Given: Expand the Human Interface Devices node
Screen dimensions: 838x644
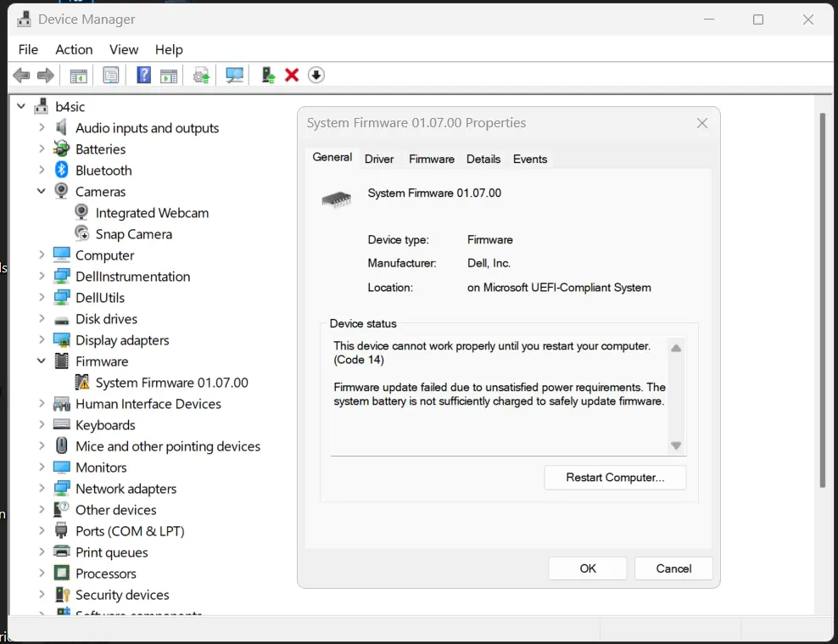Looking at the screenshot, I should pos(42,404).
